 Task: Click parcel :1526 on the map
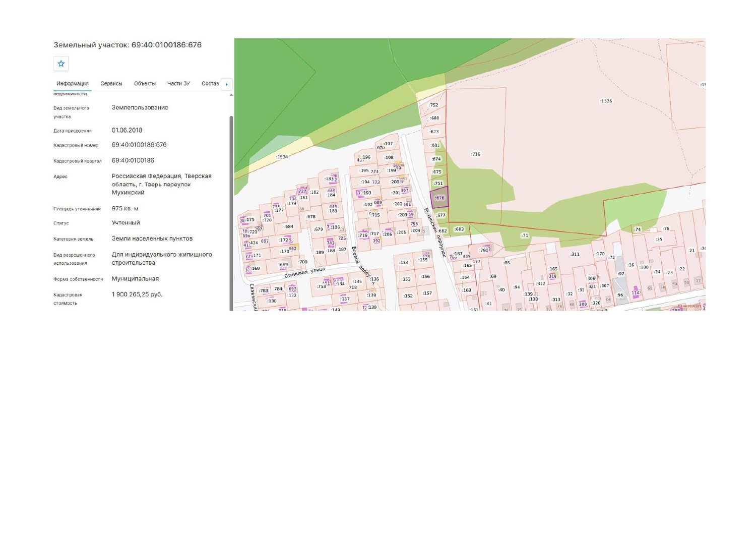tap(606, 101)
